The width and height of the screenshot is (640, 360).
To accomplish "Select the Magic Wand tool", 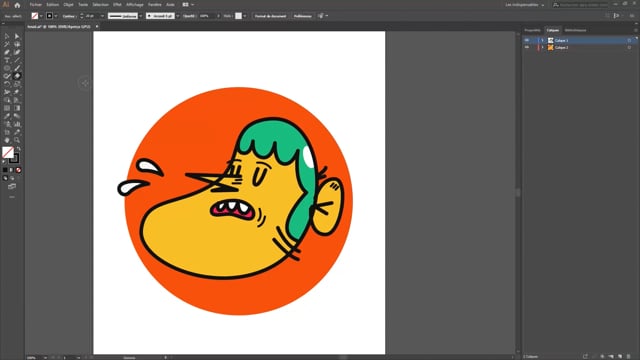I will coord(7,44).
